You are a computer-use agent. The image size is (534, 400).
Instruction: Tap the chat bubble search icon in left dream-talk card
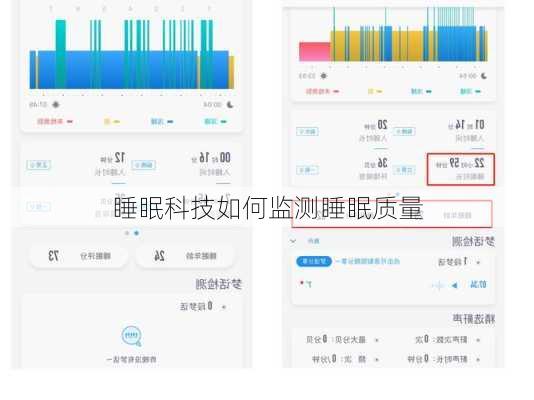tap(131, 336)
